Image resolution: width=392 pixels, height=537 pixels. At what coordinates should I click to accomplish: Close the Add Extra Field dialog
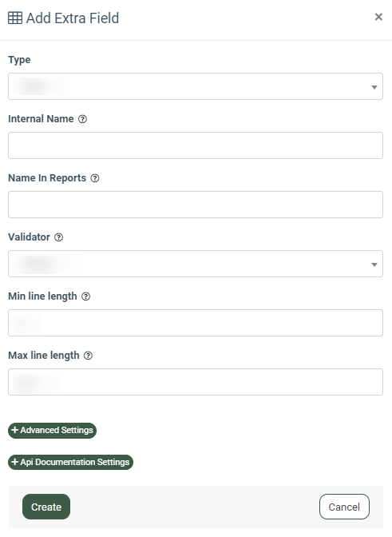(x=378, y=17)
